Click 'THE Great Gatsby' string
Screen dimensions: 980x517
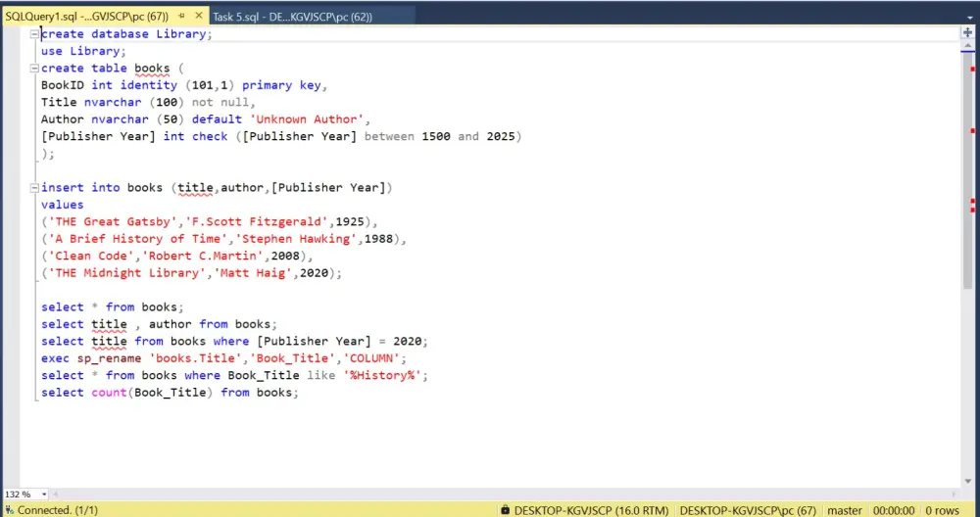113,221
